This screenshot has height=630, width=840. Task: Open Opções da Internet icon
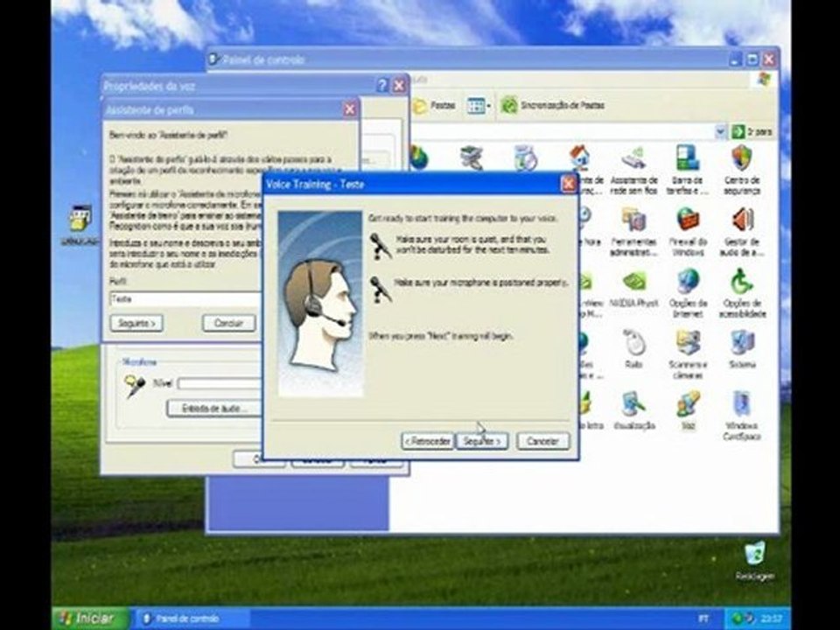[x=688, y=293]
